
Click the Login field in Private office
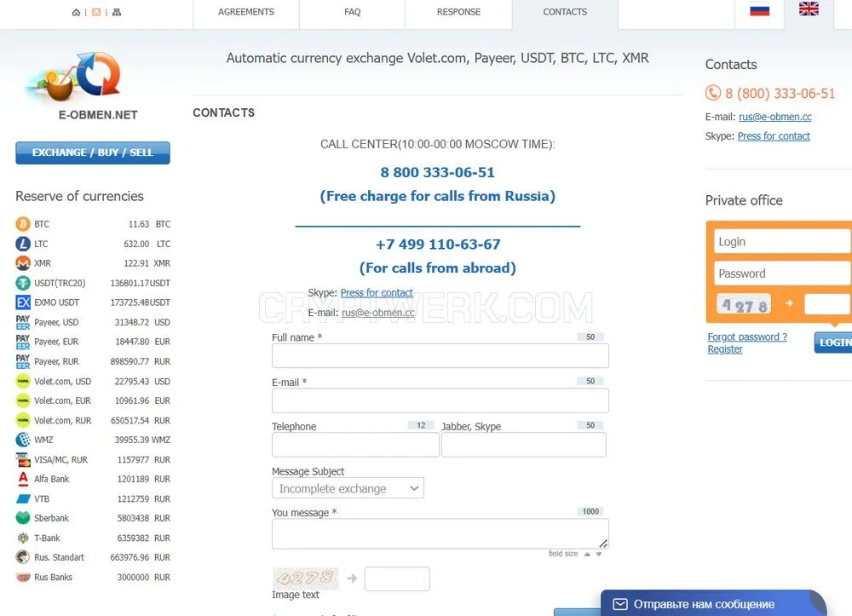coord(782,241)
